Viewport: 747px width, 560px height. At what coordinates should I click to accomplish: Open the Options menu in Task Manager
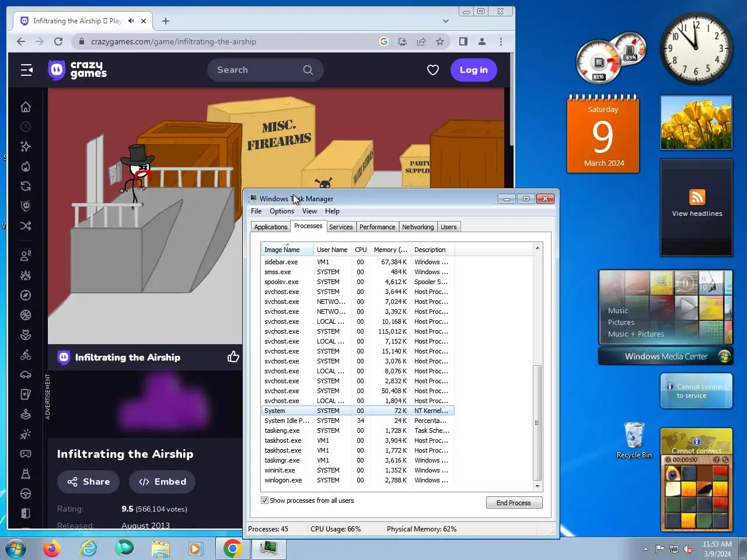pyautogui.click(x=282, y=211)
